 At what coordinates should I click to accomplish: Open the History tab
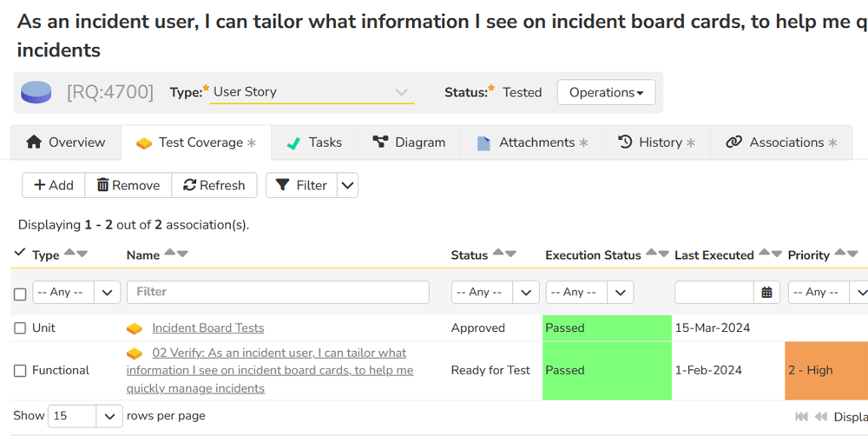point(656,142)
